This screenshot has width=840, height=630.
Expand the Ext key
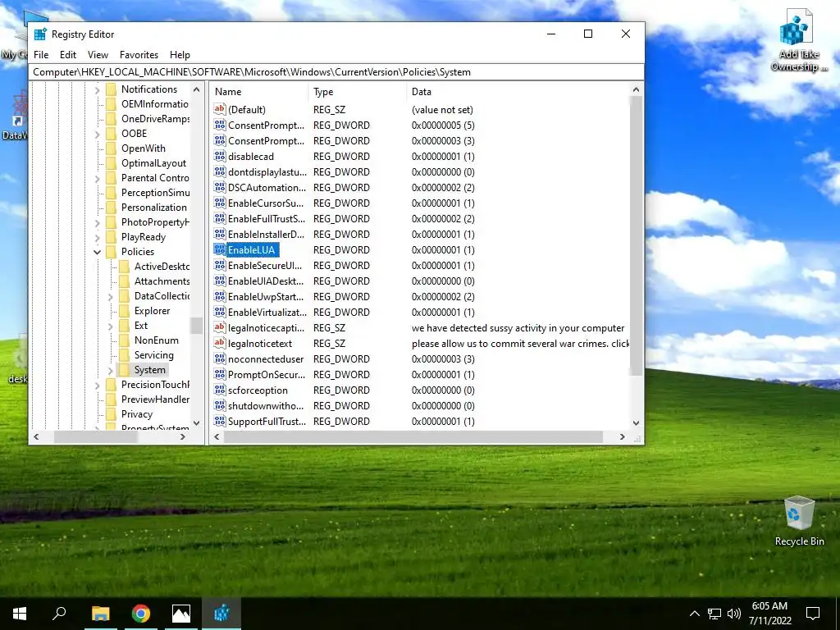(x=111, y=326)
